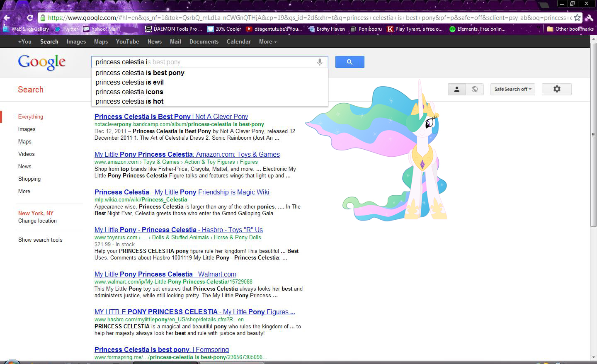
Task: Open the Walmart.com result link
Action: click(x=165, y=274)
